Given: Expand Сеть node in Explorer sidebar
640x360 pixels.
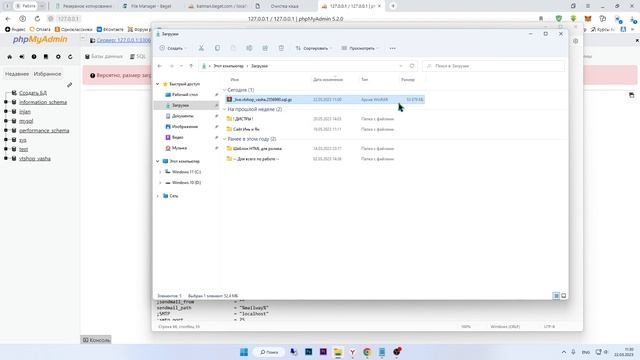Looking at the screenshot, I should (x=158, y=196).
